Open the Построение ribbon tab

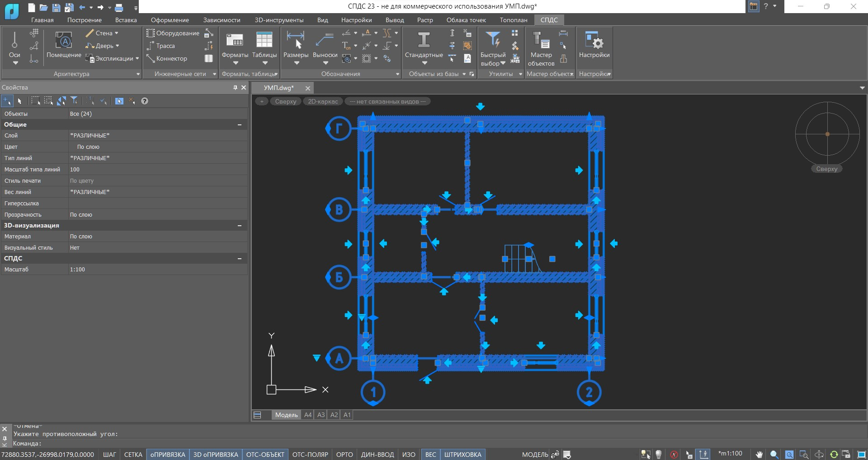pyautogui.click(x=85, y=20)
